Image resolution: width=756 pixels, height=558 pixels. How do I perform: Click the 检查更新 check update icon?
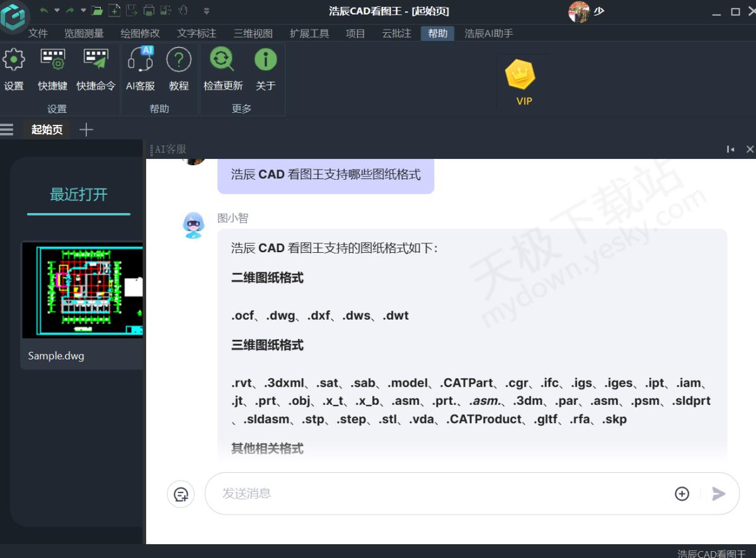(222, 61)
